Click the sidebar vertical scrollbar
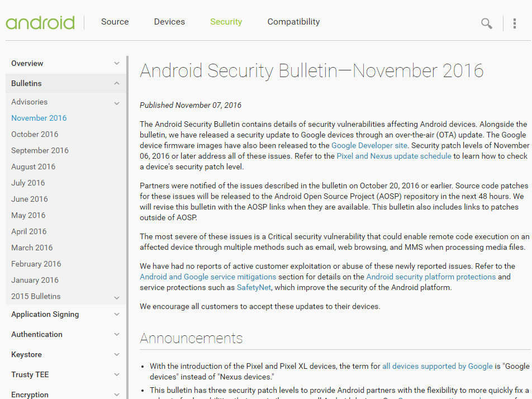 click(x=127, y=224)
